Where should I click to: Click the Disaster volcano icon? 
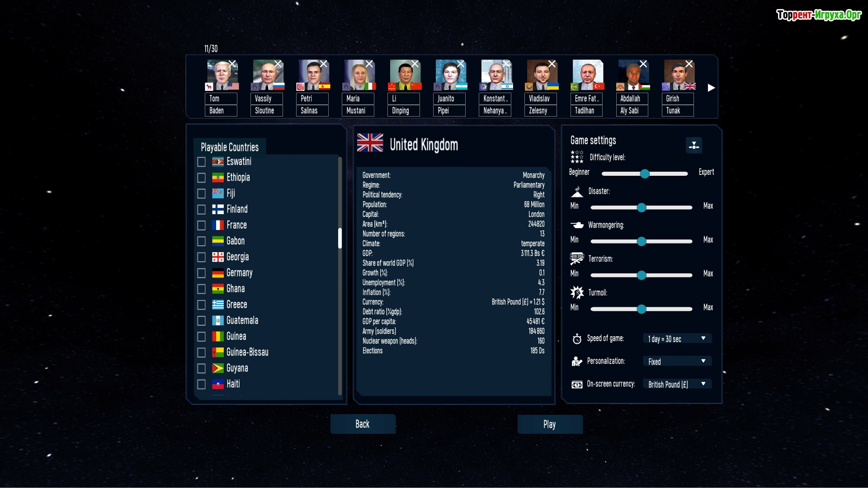point(577,192)
